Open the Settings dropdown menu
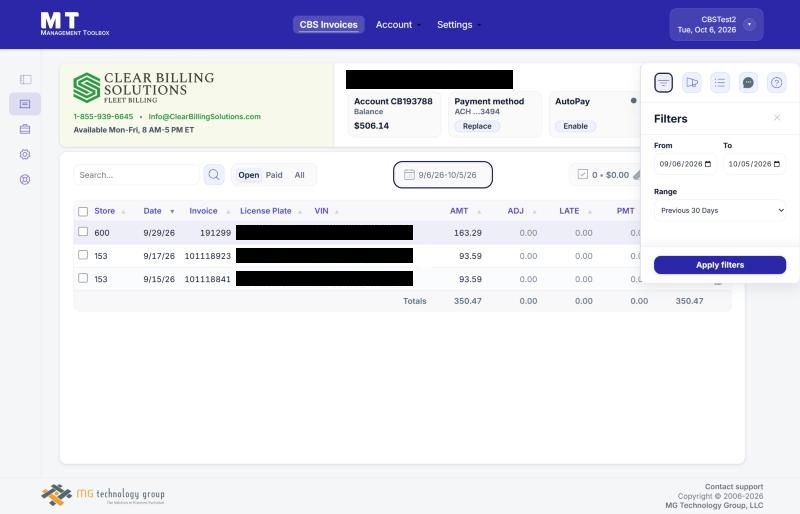This screenshot has width=800, height=514. coord(459,25)
